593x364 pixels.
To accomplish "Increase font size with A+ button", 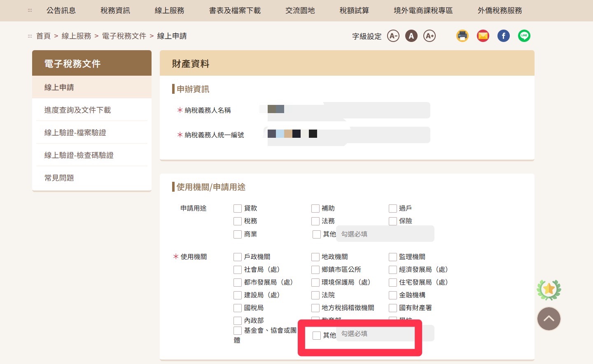I will click(x=430, y=36).
